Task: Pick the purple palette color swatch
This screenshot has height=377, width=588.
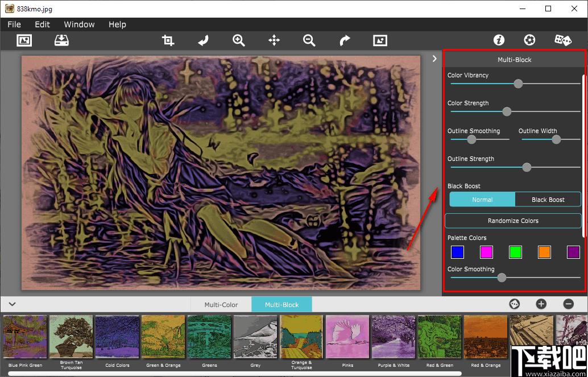Action: 573,252
